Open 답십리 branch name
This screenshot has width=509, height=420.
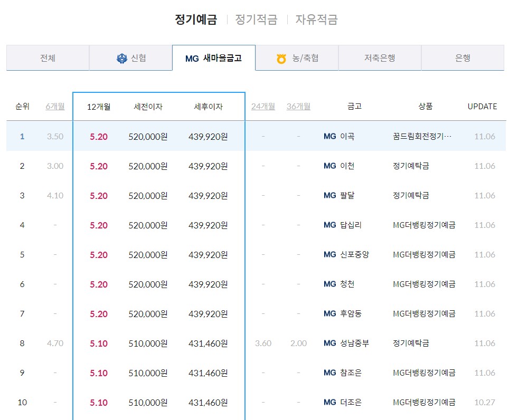coord(351,225)
